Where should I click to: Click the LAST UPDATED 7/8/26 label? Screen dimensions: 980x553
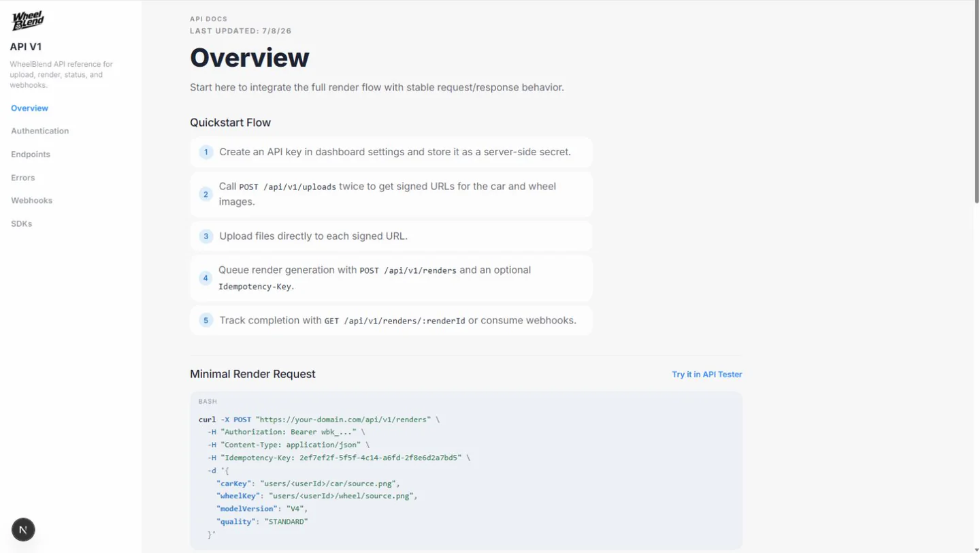click(241, 31)
